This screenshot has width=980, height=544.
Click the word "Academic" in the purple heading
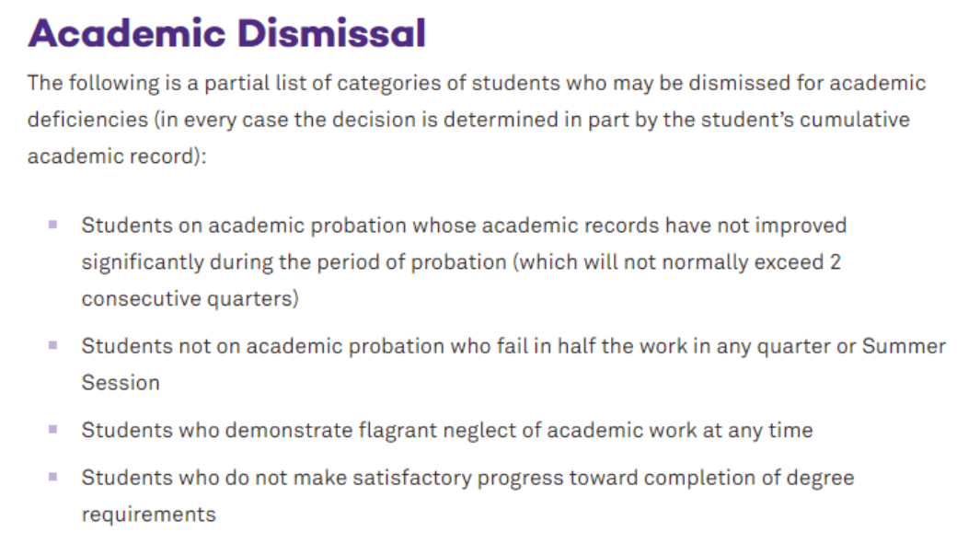pos(126,34)
